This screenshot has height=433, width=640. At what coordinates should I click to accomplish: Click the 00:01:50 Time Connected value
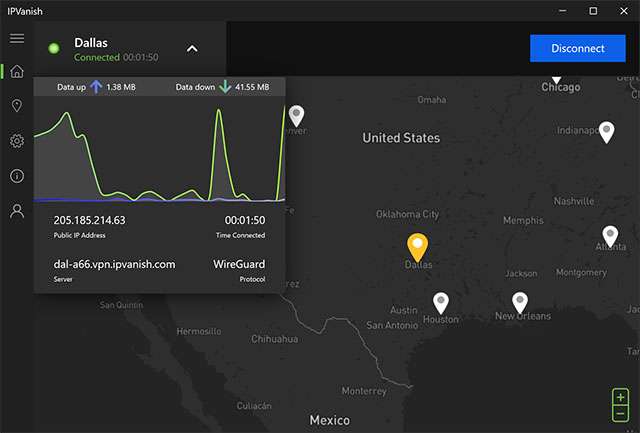[x=245, y=220]
